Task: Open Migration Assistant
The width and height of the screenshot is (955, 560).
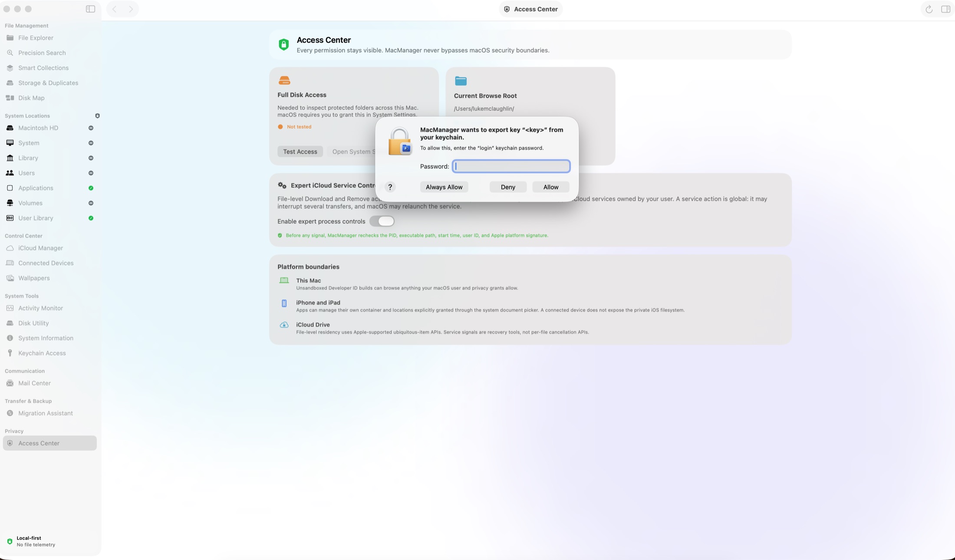Action: tap(49, 413)
